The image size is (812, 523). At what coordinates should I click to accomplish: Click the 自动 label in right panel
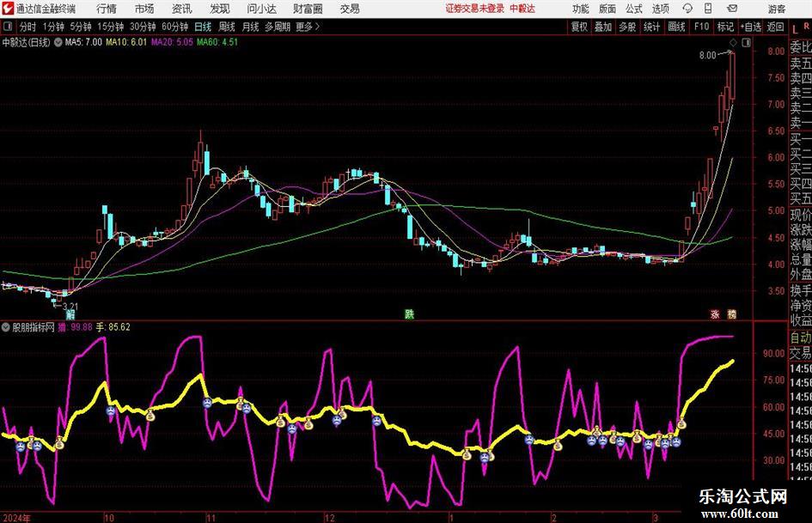click(801, 338)
